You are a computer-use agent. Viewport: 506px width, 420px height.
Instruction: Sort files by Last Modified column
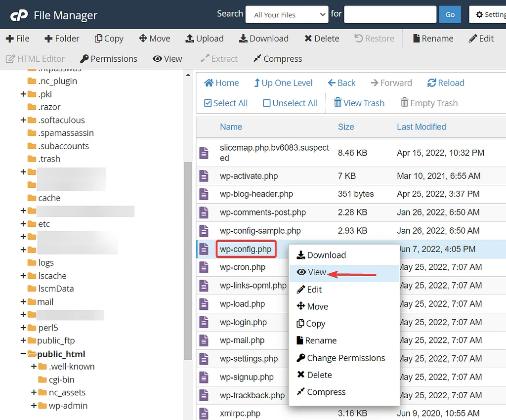pyautogui.click(x=421, y=127)
